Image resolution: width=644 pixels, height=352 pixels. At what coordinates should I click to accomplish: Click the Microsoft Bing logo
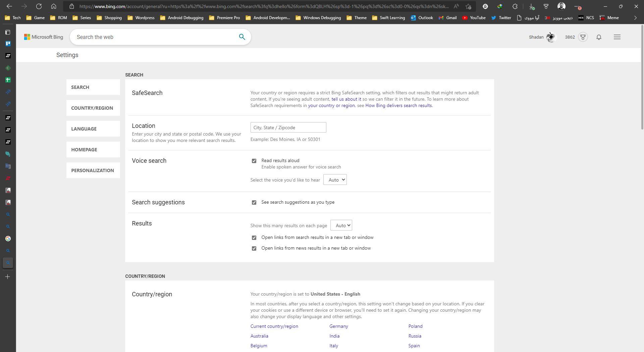pos(44,37)
